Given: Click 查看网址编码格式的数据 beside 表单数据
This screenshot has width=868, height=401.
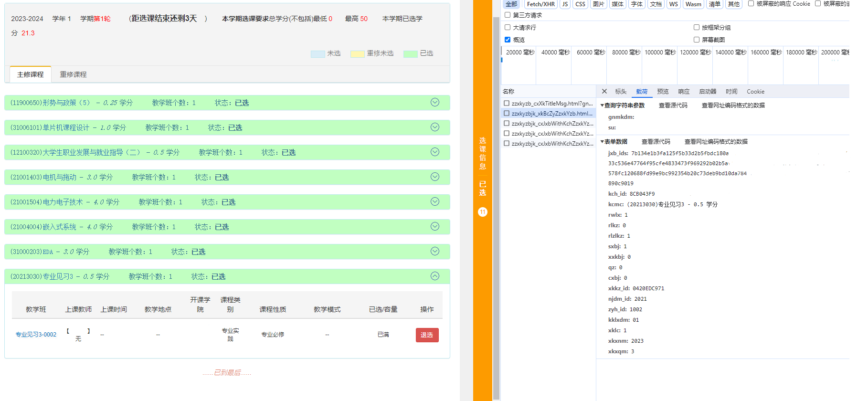Looking at the screenshot, I should (716, 142).
